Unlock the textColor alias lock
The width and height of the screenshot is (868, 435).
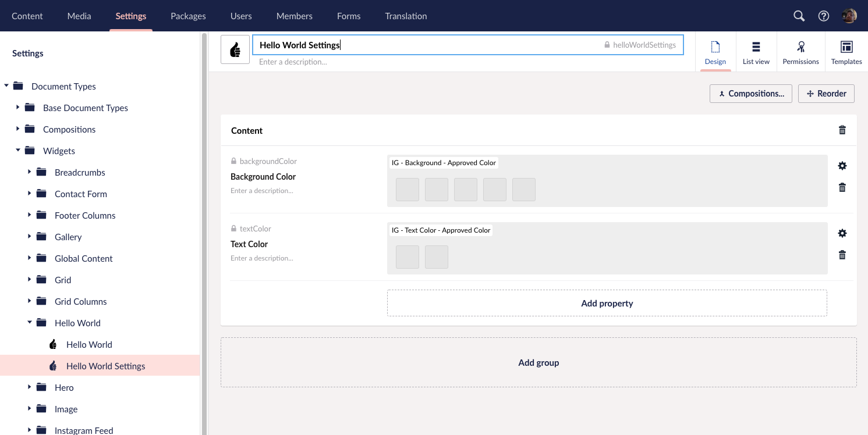point(234,229)
